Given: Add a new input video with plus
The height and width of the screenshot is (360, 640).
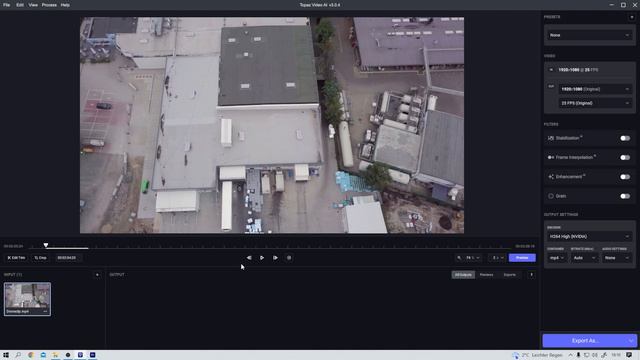Looking at the screenshot, I should click(x=97, y=275).
